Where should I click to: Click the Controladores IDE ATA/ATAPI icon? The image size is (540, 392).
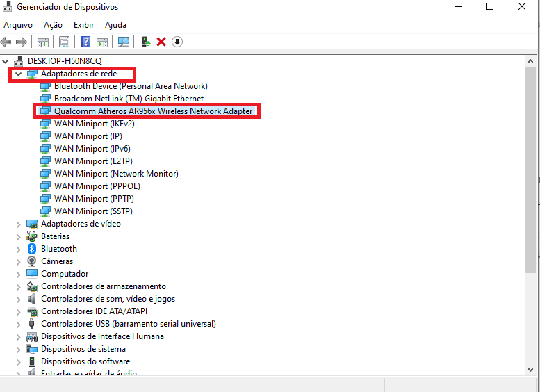(32, 311)
